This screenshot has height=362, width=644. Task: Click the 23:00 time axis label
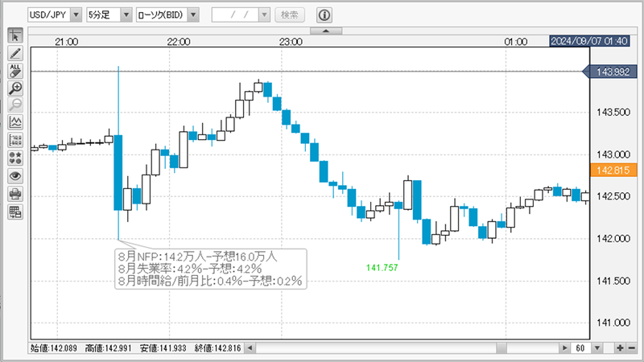[x=291, y=42]
